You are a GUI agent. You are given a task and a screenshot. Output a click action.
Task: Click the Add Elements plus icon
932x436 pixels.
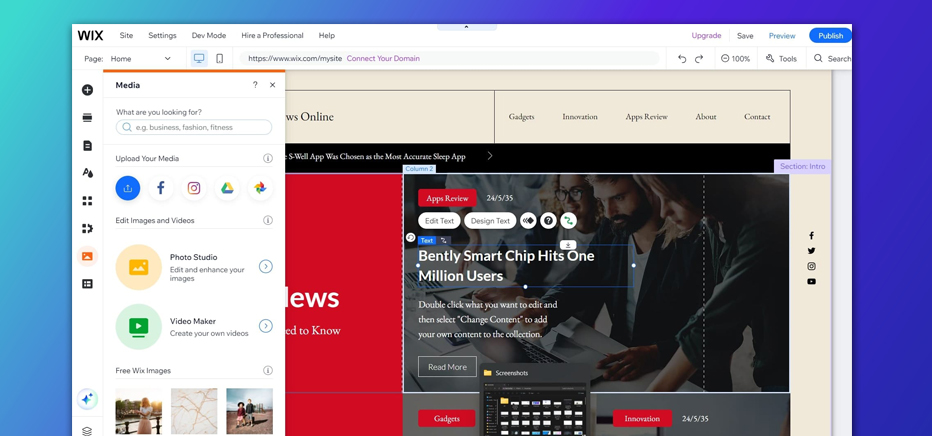click(87, 90)
